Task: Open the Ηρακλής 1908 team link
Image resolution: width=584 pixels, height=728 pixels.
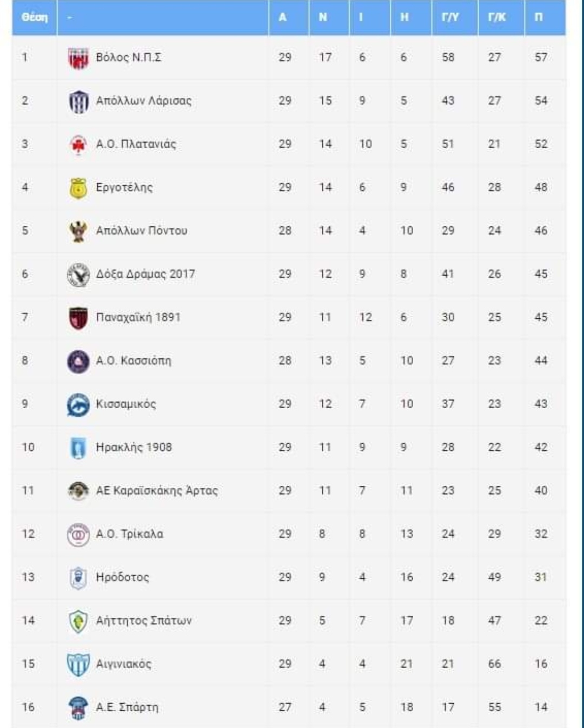Action: (134, 448)
